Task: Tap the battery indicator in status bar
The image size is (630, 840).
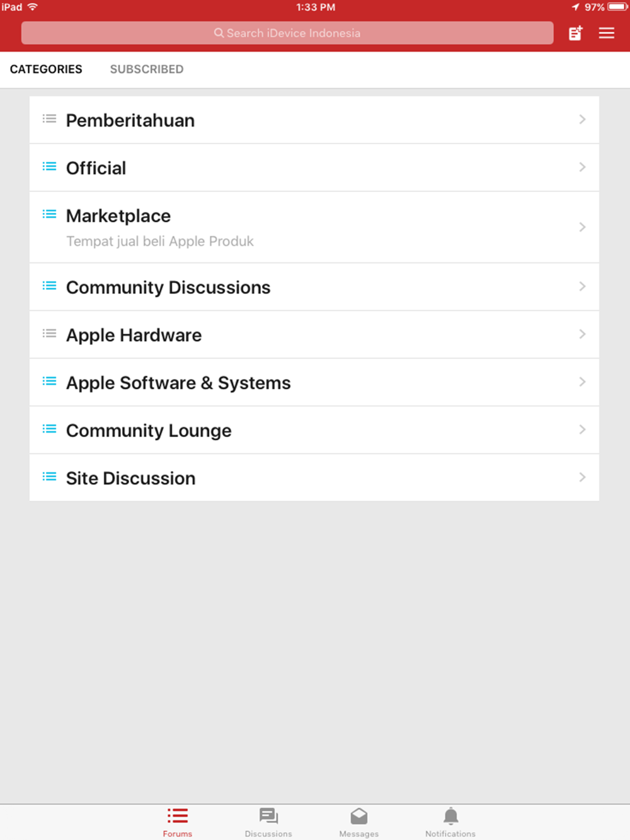Action: 618,7
